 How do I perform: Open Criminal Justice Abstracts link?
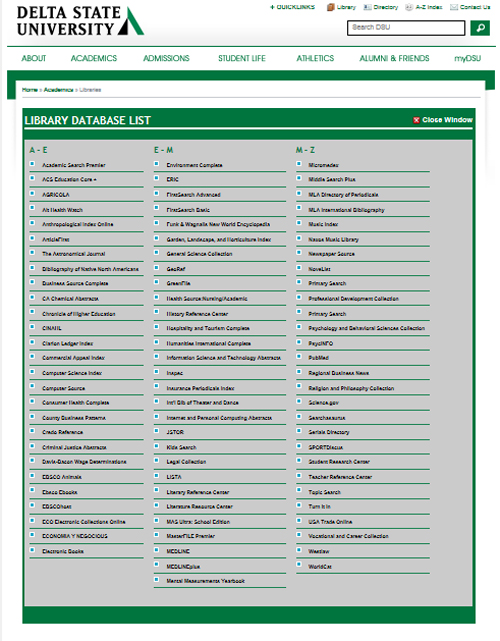pos(74,448)
